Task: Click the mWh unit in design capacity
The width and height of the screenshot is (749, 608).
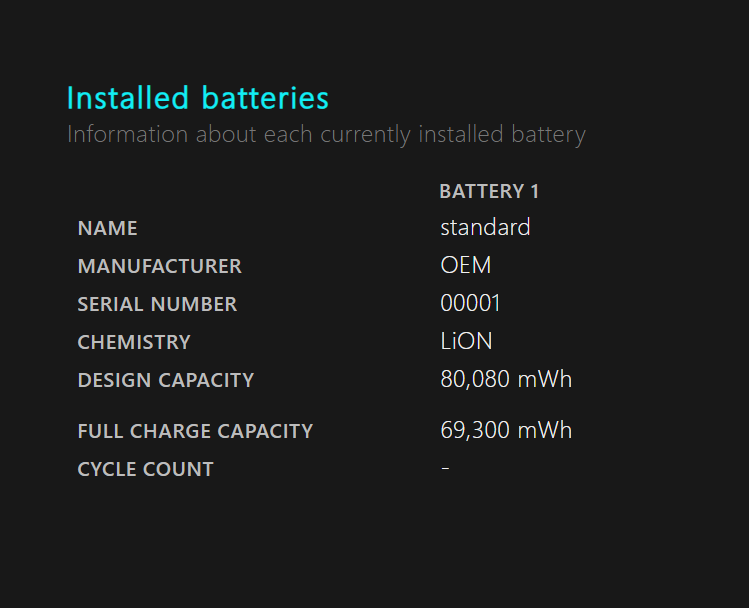Action: [x=545, y=379]
